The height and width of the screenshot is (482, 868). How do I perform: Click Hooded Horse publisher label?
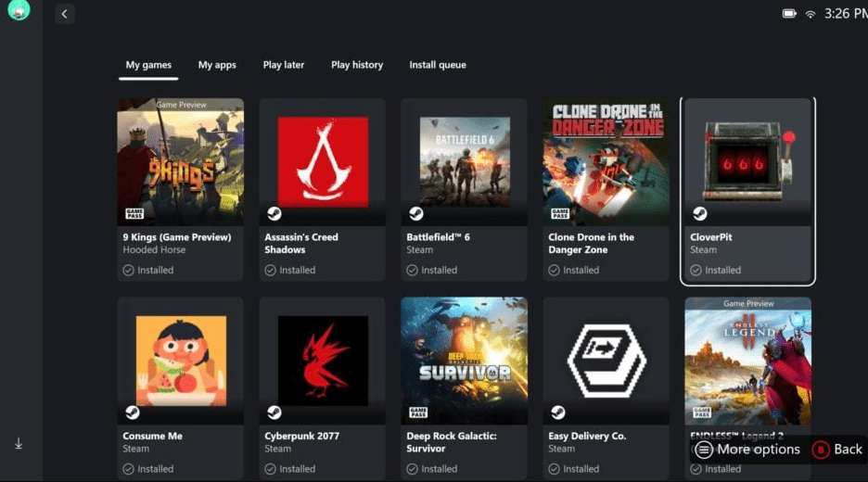[x=154, y=249]
